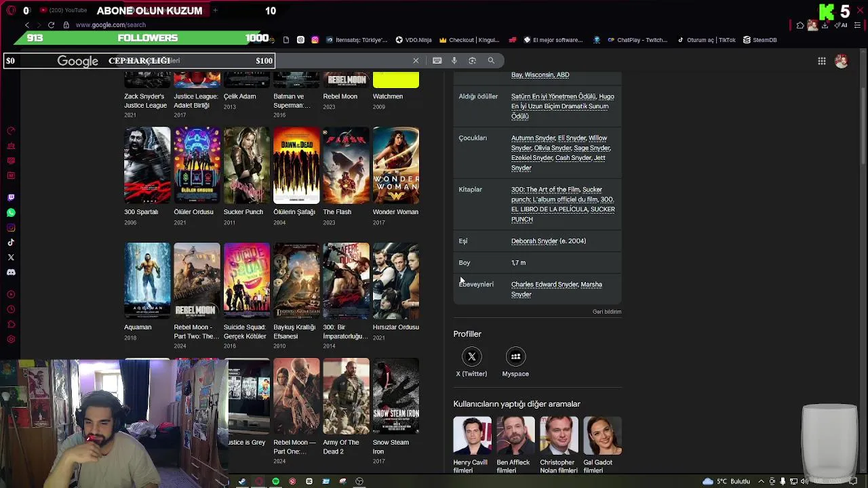Open Ben Affleck filmleri search
This screenshot has height=488, width=868.
pyautogui.click(x=515, y=445)
